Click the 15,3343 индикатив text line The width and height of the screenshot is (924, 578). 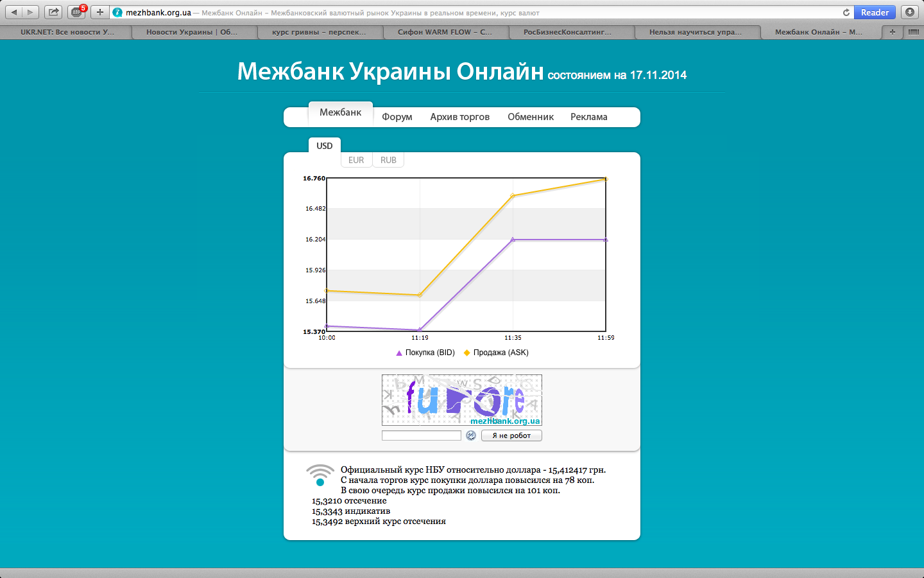pyautogui.click(x=351, y=511)
